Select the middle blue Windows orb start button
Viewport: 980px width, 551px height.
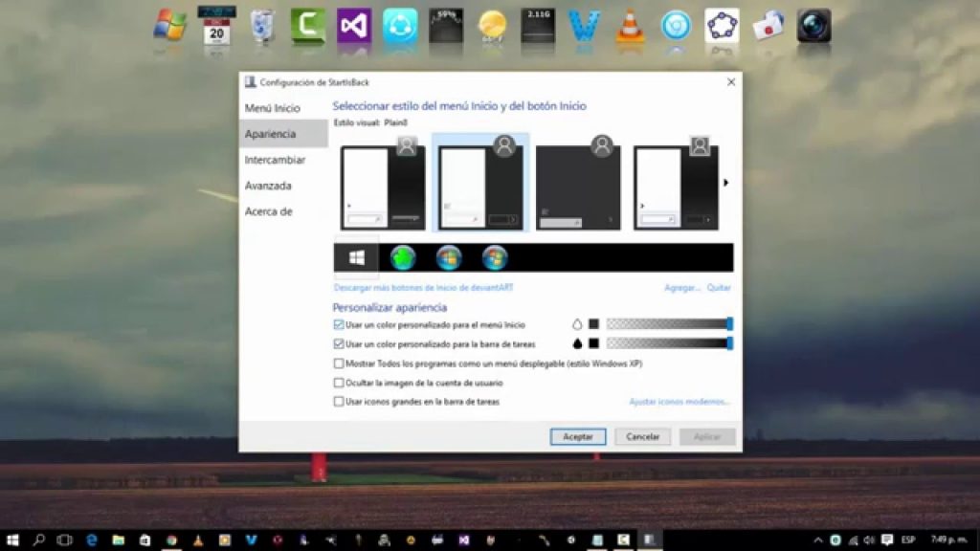click(449, 257)
